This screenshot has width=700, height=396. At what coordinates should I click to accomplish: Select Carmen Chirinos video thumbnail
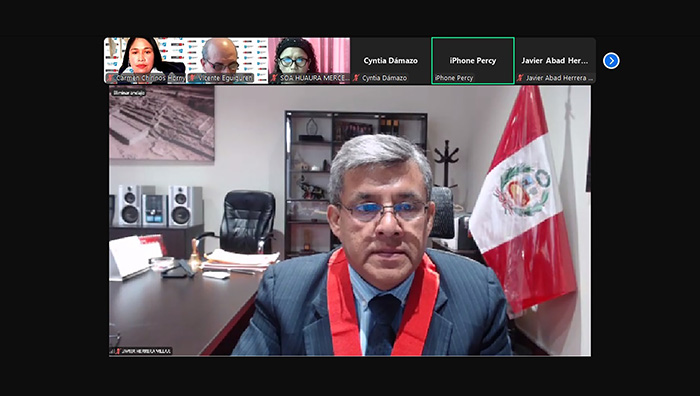click(145, 60)
